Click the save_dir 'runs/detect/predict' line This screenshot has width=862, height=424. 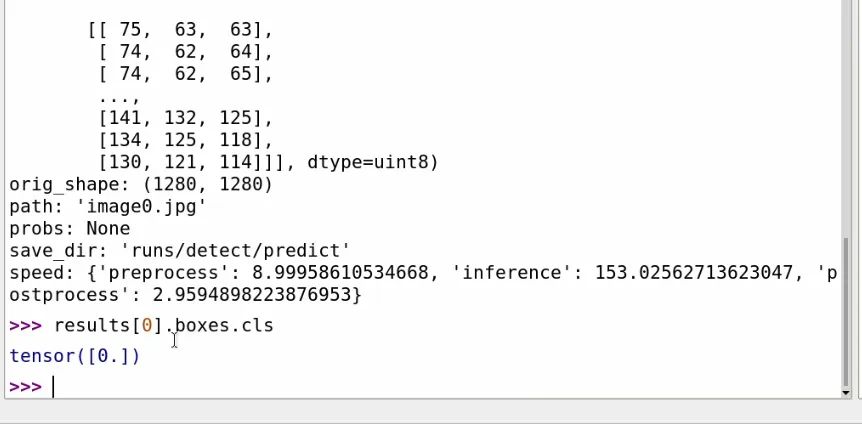179,251
